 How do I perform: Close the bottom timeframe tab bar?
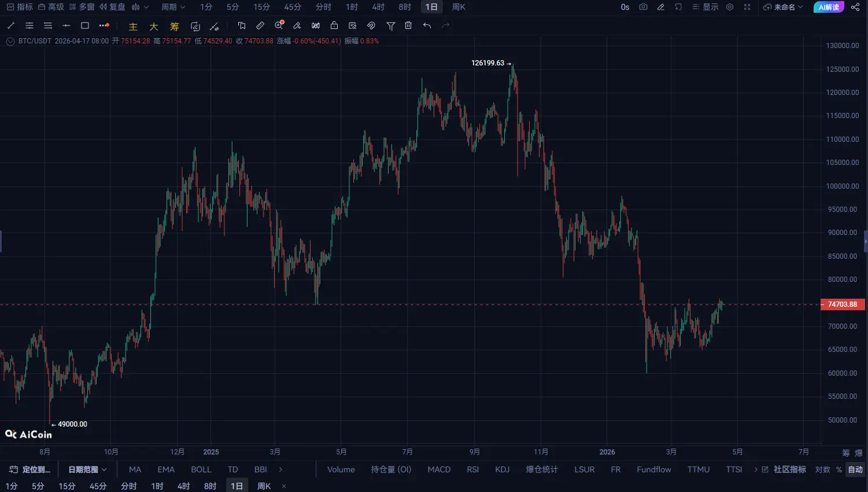[284, 486]
